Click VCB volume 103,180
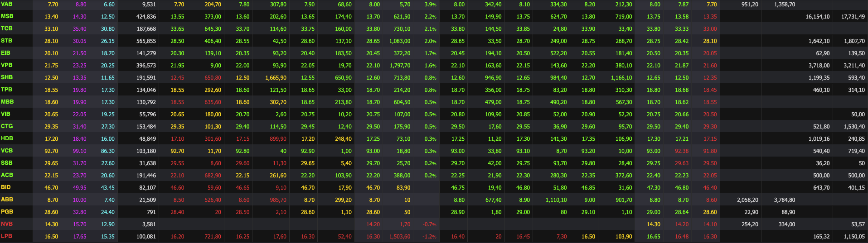 click(146, 151)
